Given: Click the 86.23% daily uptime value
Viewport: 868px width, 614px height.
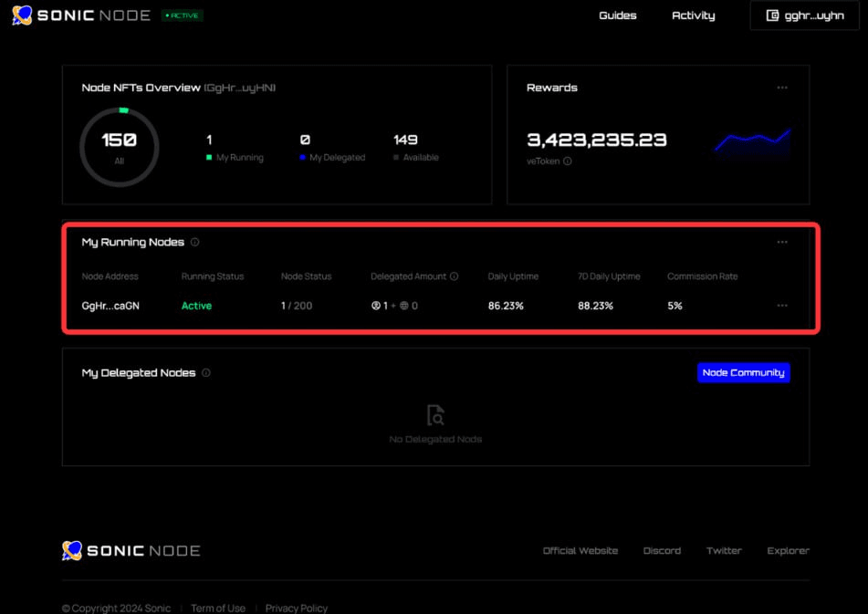Looking at the screenshot, I should click(x=506, y=306).
